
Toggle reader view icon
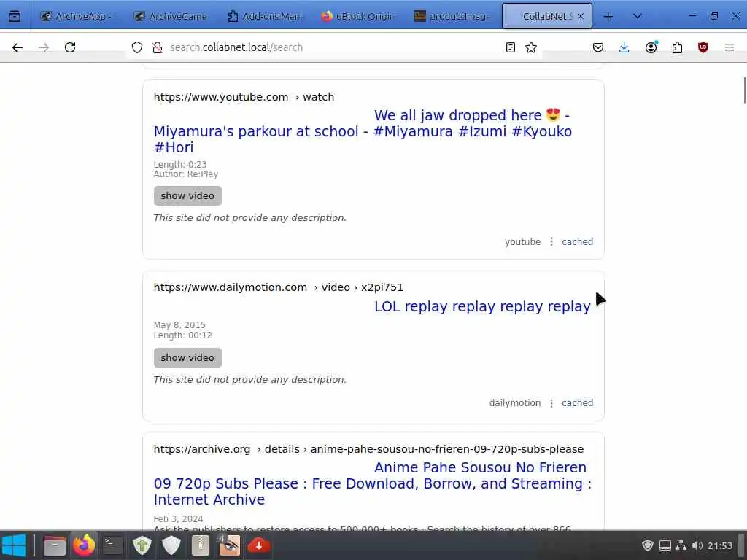(510, 47)
